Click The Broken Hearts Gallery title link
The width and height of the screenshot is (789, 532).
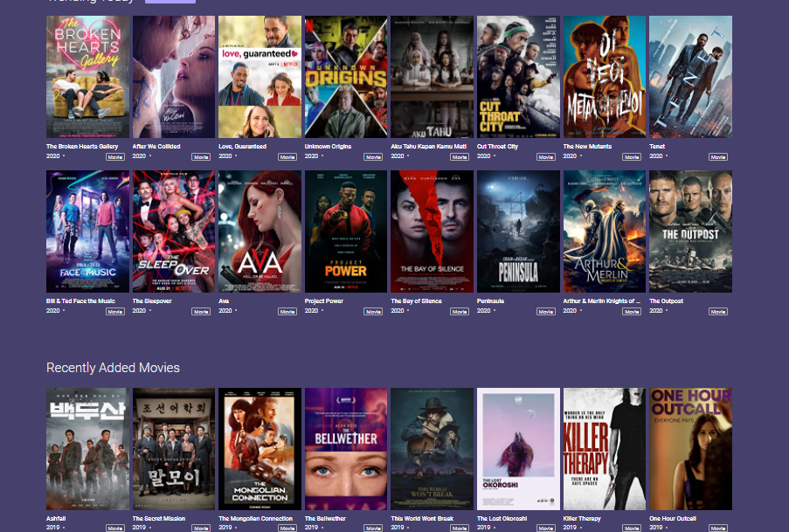tap(82, 147)
